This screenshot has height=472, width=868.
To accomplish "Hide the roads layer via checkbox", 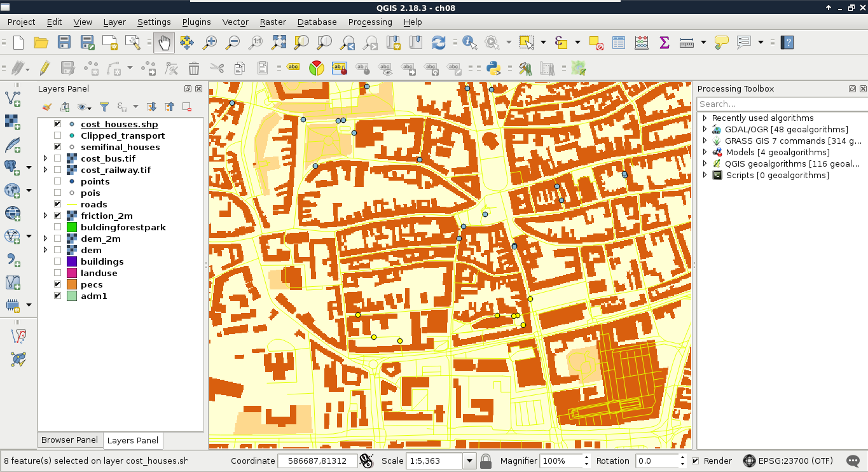I will [x=58, y=204].
